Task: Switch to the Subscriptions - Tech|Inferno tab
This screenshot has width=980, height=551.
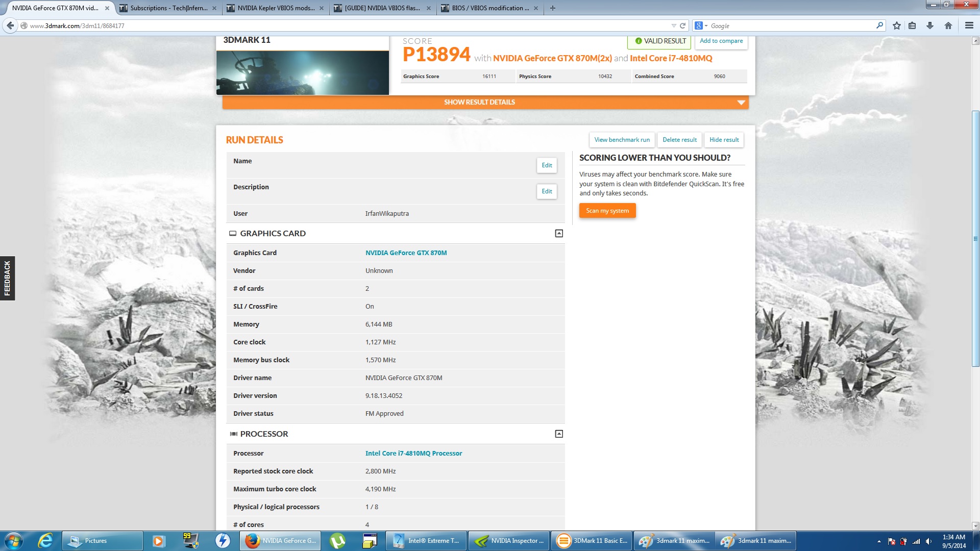Action: click(168, 8)
